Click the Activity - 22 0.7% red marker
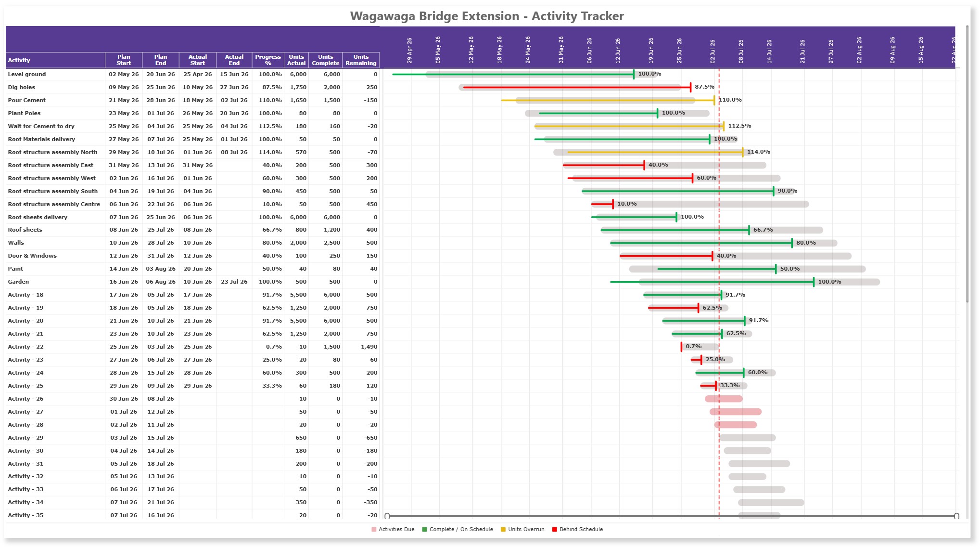 point(681,347)
